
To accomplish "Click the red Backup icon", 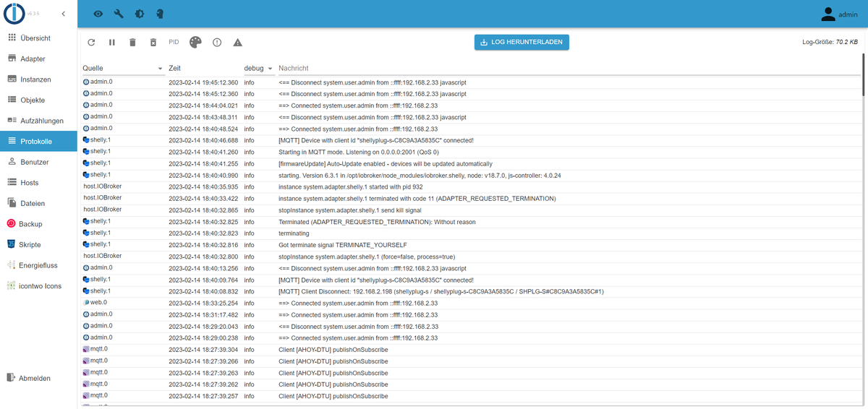I will 12,224.
